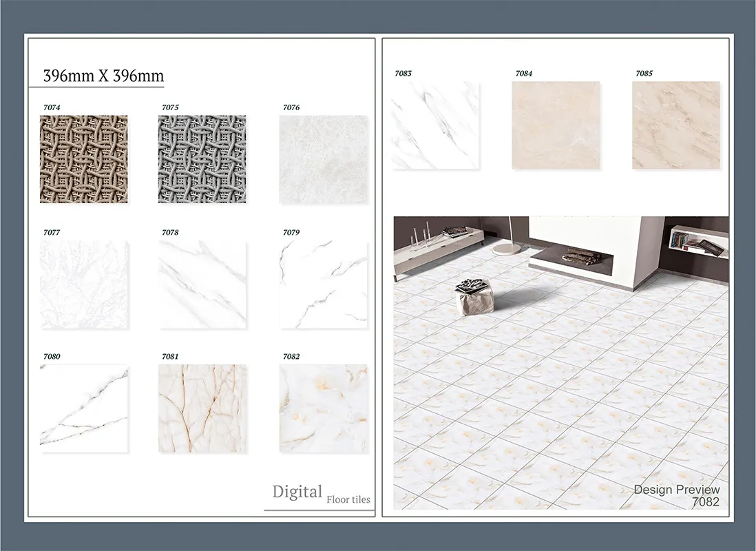Click the 7074 code label

point(52,107)
